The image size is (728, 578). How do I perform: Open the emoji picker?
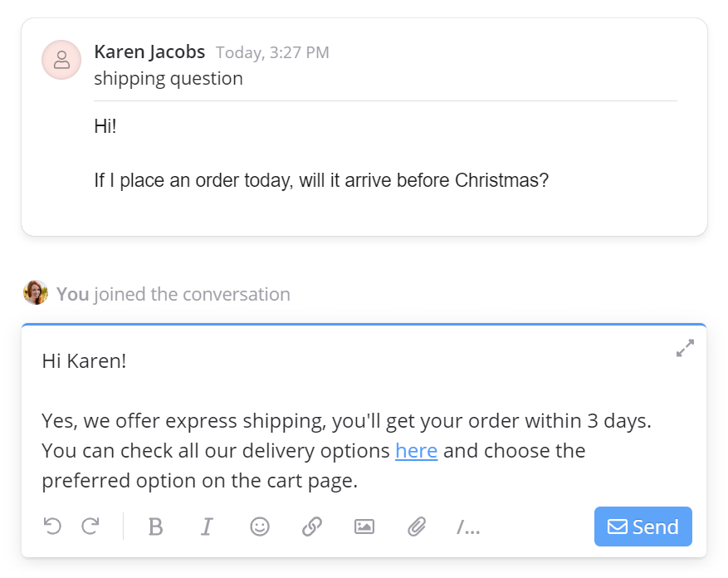[x=260, y=527]
